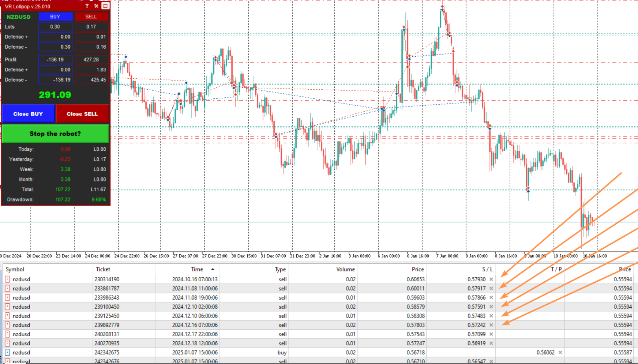Remove stop loss 0.56919 on ticket 240270935
This screenshot has width=638, height=364.
point(491,343)
